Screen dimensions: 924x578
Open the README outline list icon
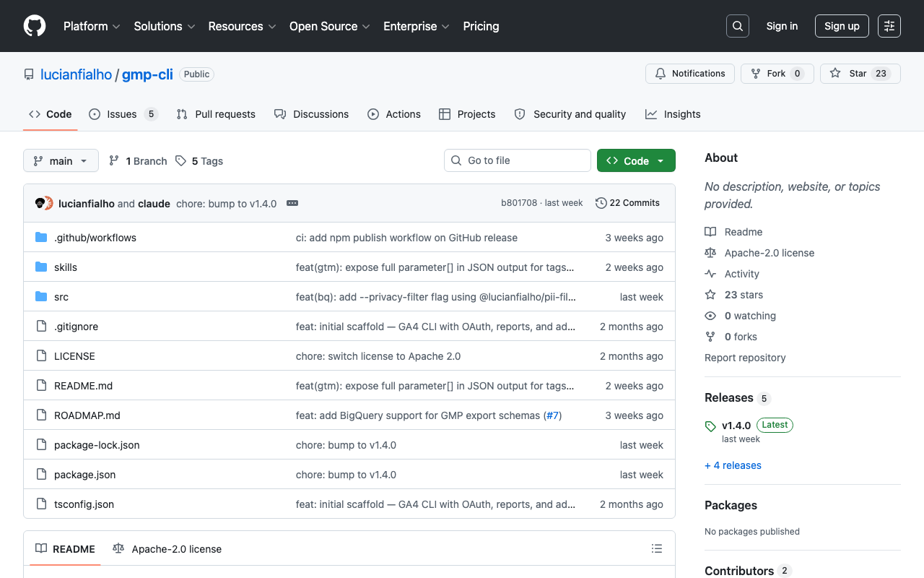(x=657, y=549)
